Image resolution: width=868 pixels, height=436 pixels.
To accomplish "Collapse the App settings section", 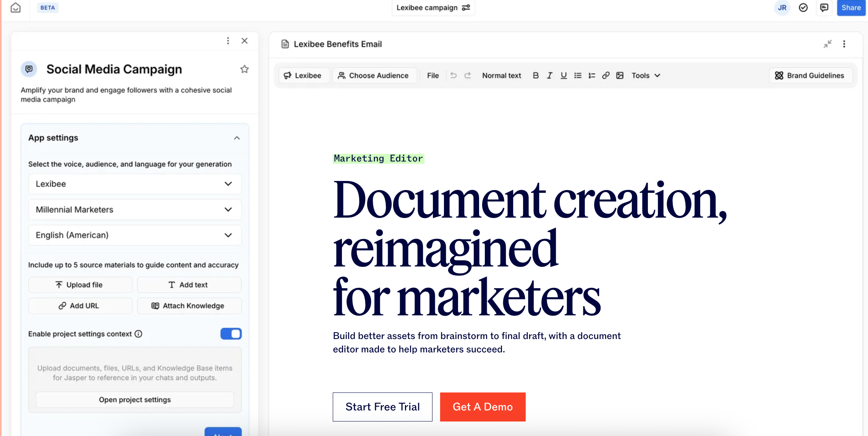I will coord(237,138).
